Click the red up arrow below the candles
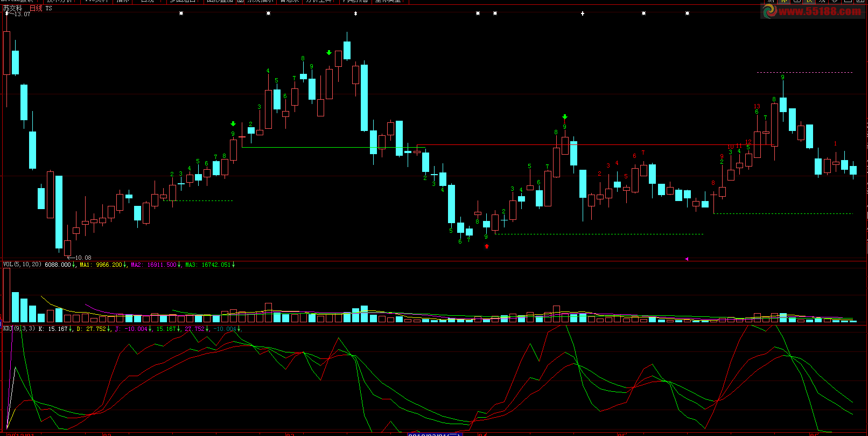The image size is (868, 436). click(487, 246)
